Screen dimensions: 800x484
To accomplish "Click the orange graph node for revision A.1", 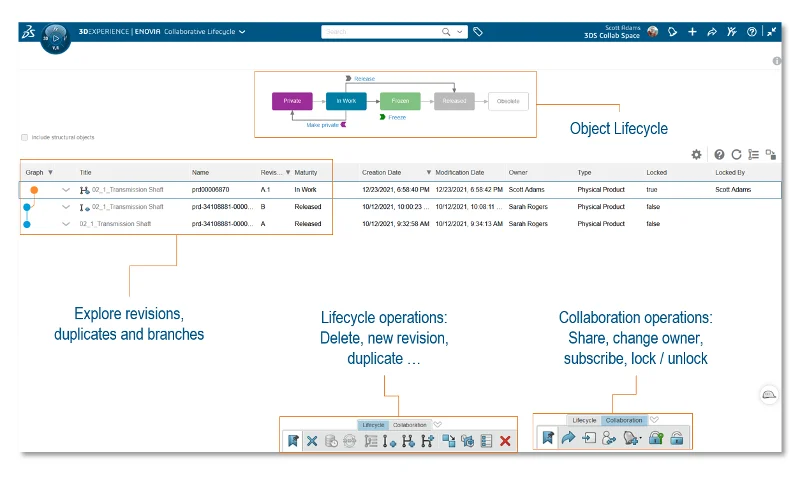I will 34,190.
